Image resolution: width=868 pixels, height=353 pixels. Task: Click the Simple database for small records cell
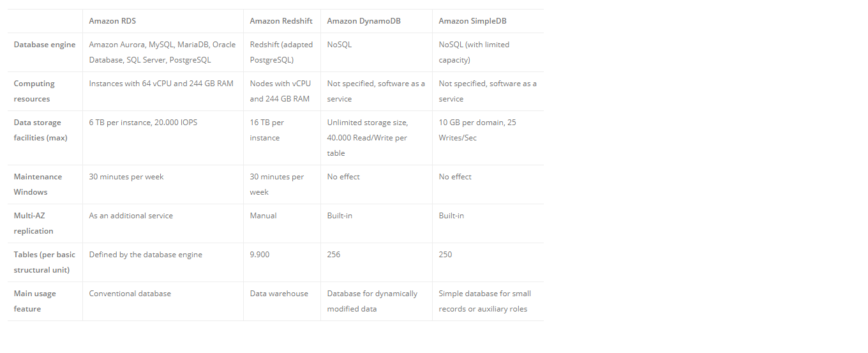[484, 301]
